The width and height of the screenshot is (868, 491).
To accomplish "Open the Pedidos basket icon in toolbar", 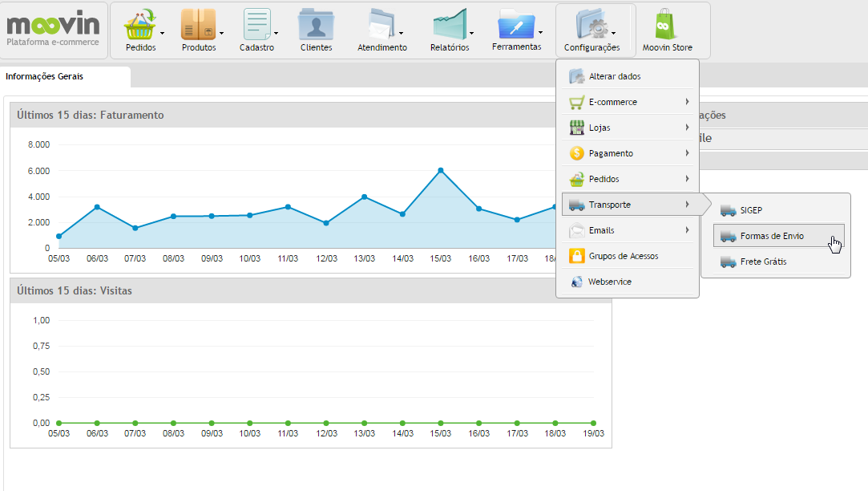I will click(x=140, y=25).
